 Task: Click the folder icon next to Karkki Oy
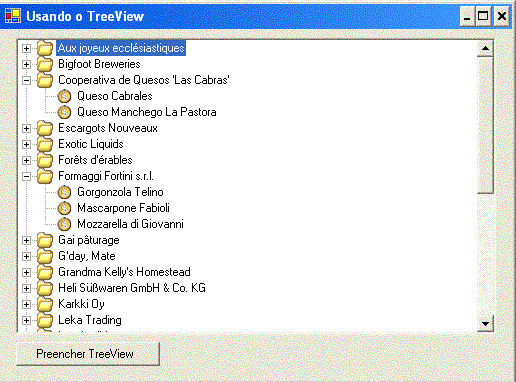[45, 304]
